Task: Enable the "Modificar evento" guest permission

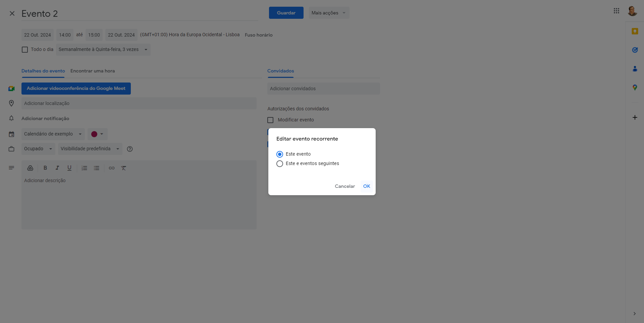Action: pos(270,120)
